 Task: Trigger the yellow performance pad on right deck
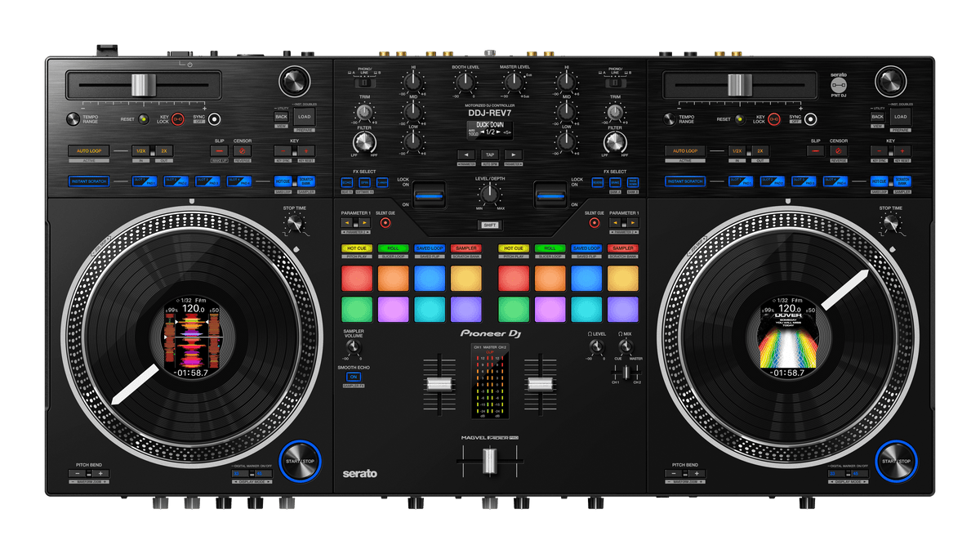(622, 278)
